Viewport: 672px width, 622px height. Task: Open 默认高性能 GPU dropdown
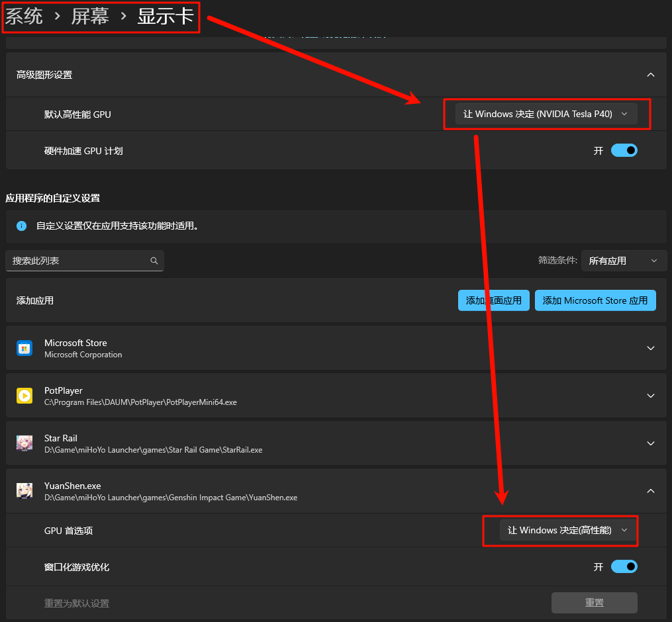point(546,114)
